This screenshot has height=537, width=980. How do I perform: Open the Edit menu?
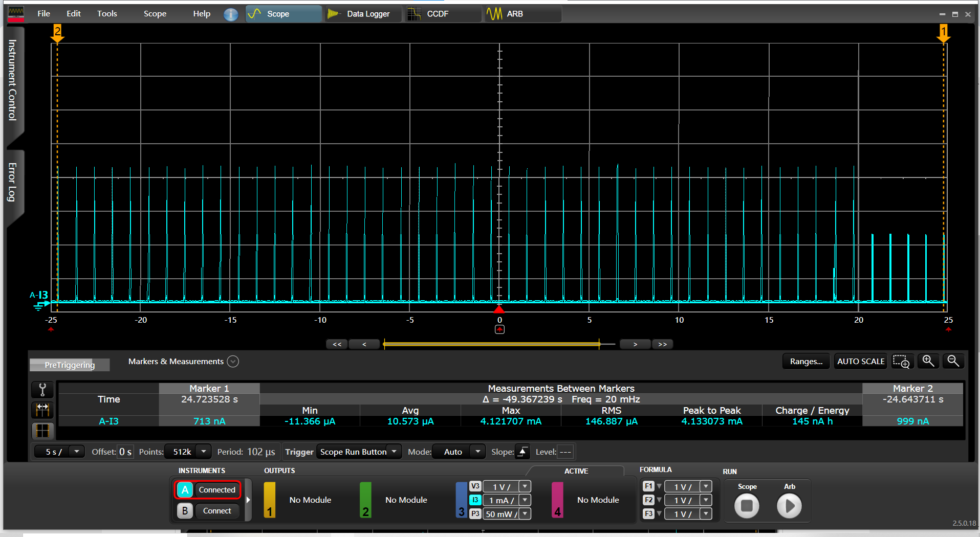click(x=73, y=14)
